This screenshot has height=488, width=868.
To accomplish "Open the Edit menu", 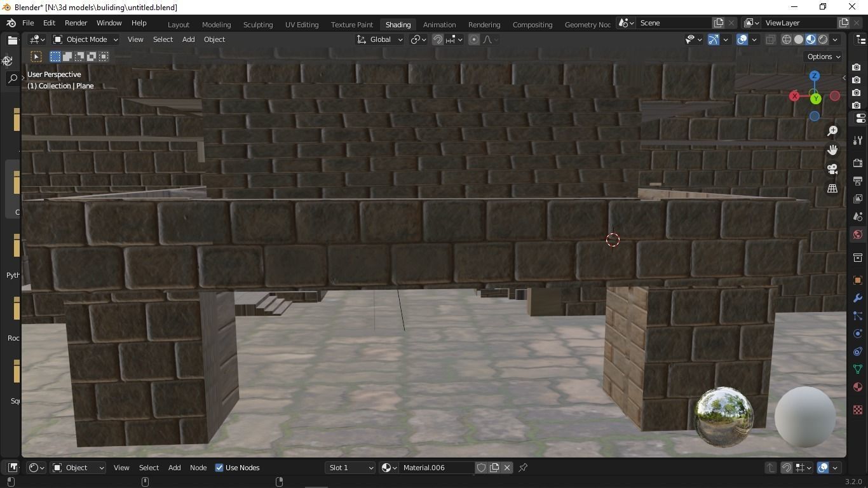I will [49, 23].
